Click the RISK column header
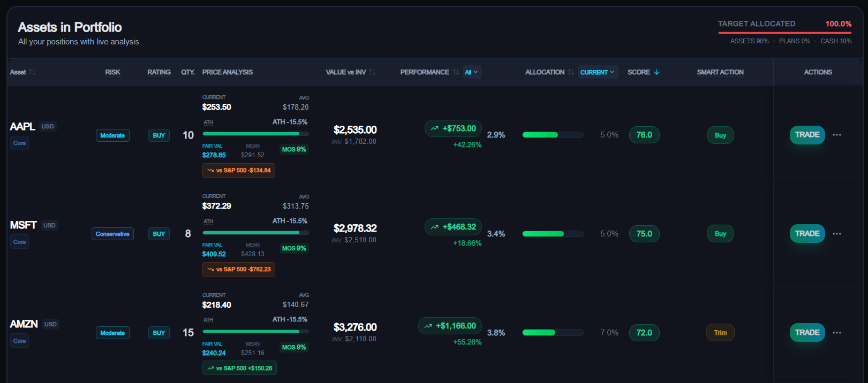868x383 pixels. pyautogui.click(x=112, y=72)
